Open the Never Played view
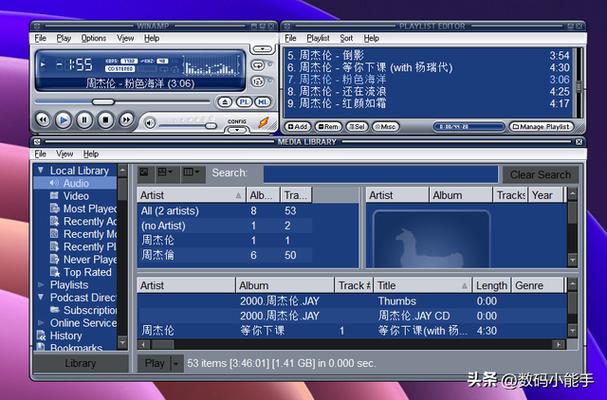 pos(84,259)
